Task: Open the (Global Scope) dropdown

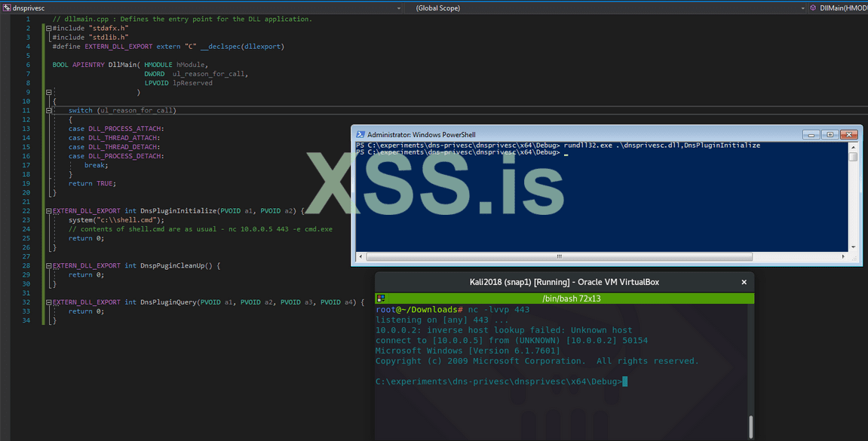Action: click(802, 8)
